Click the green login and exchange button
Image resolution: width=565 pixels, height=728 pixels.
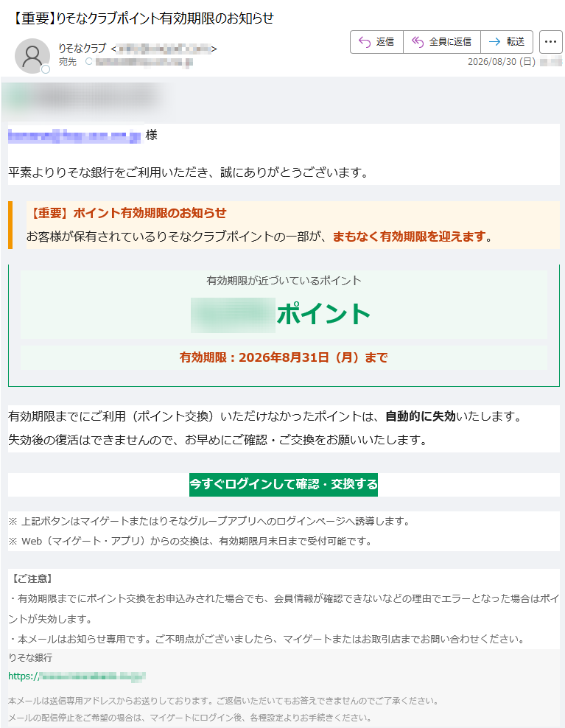(x=283, y=484)
